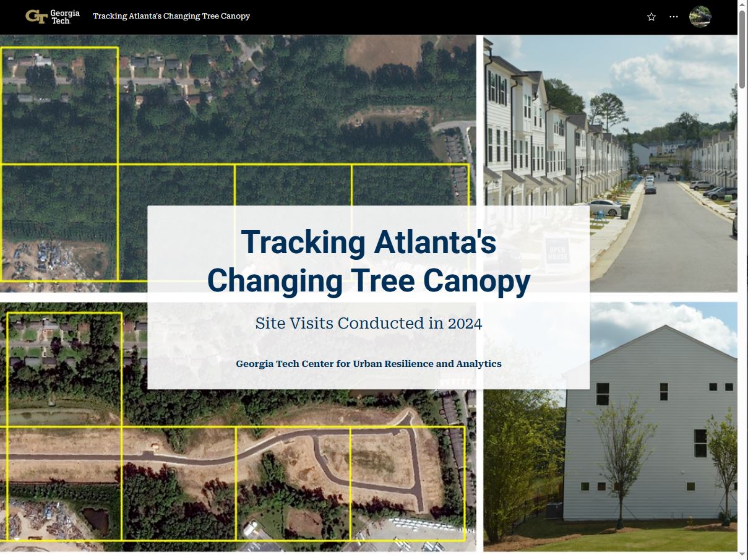Click the Georgia Tech Center for Urban Resilience byline

tap(369, 364)
